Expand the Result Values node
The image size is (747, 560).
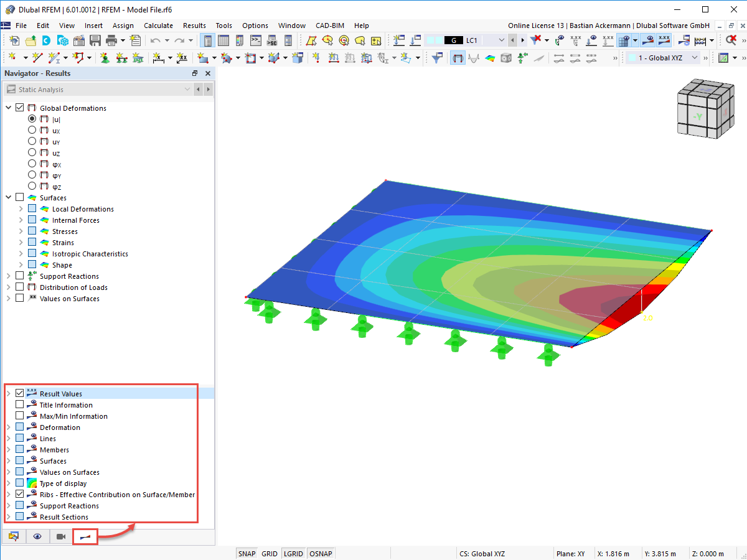click(x=9, y=393)
